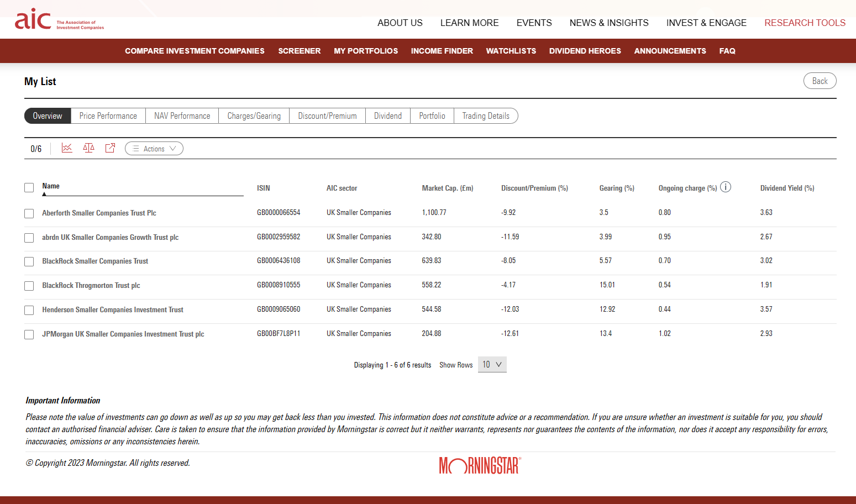Switch to the Overview tab
This screenshot has width=856, height=504.
(x=48, y=116)
